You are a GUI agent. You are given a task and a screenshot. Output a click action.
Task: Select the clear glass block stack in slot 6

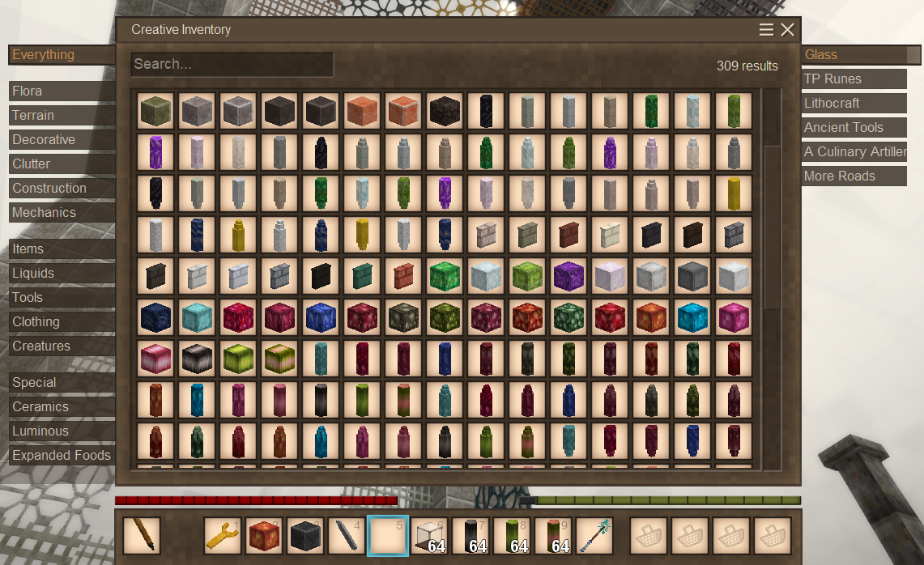click(x=429, y=536)
